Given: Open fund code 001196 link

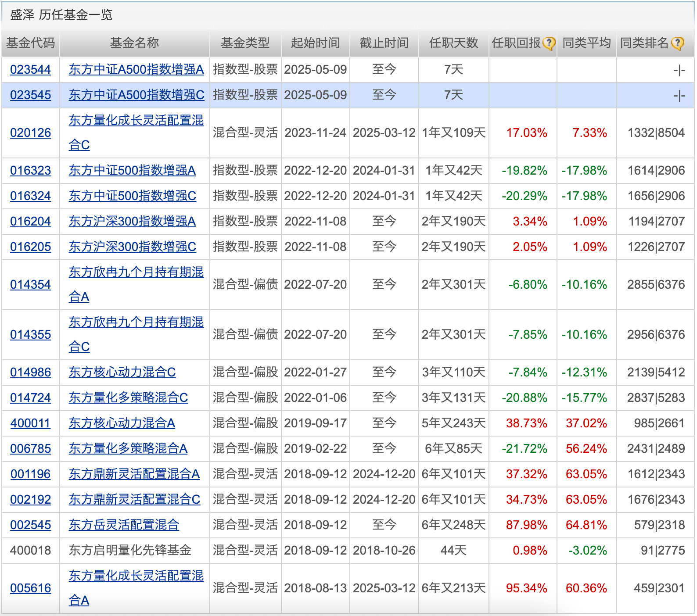Looking at the screenshot, I should pos(30,474).
